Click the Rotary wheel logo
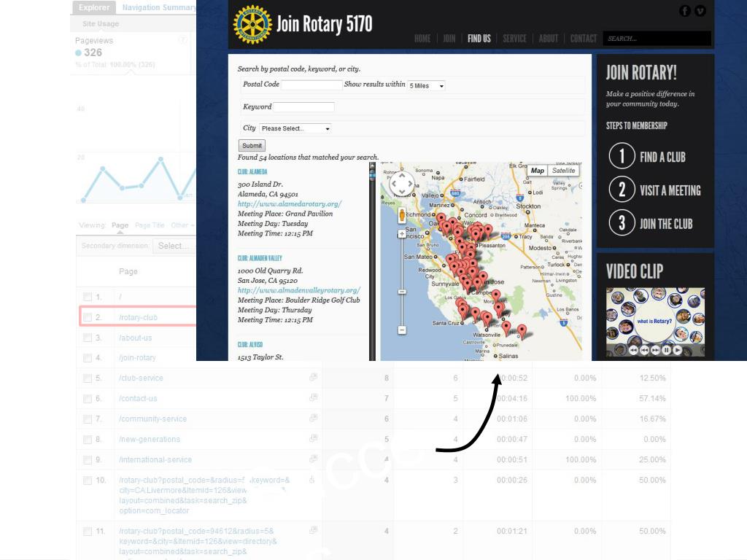Viewport: 747px width, 560px height. (252, 24)
